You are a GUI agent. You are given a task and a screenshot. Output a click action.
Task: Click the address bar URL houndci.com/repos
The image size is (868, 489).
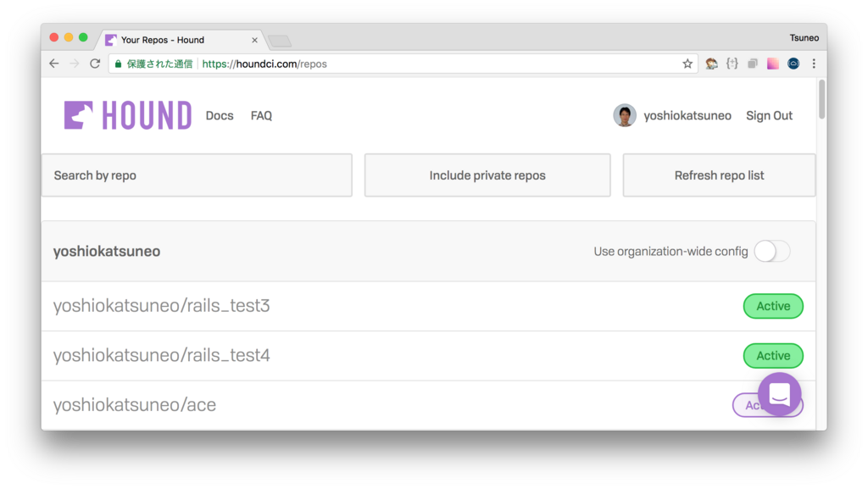(264, 64)
